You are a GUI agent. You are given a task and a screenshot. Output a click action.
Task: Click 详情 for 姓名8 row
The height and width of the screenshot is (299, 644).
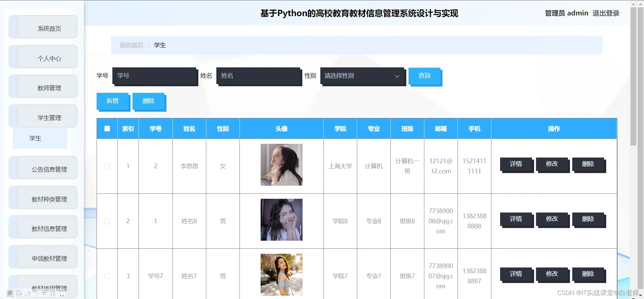pyautogui.click(x=516, y=219)
